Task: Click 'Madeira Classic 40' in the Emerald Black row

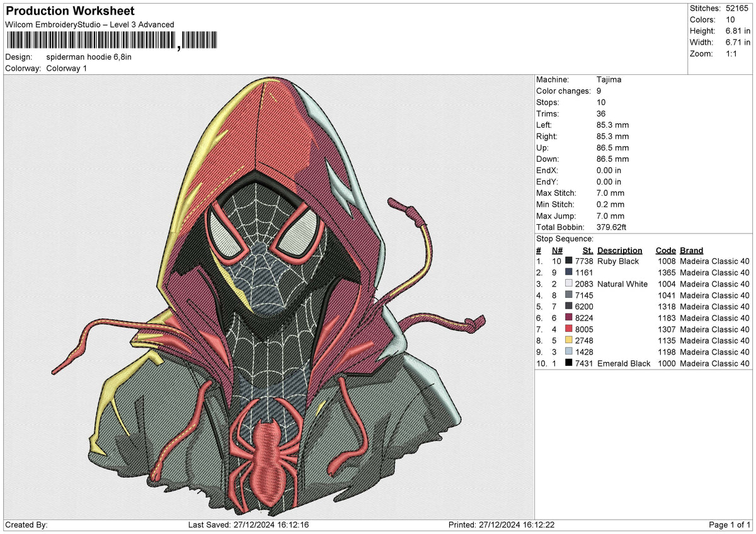Action: click(715, 363)
